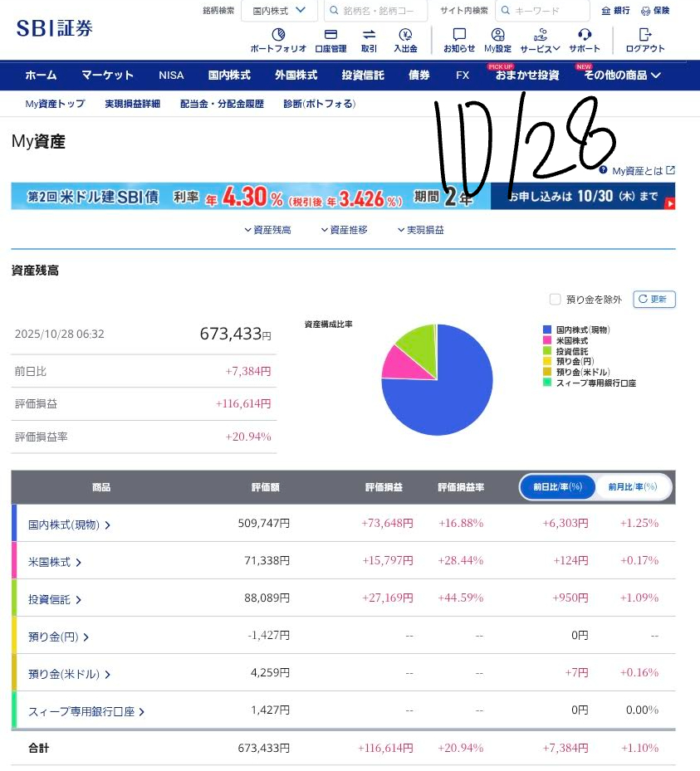Click the 取引 trade arrows icon

369,35
